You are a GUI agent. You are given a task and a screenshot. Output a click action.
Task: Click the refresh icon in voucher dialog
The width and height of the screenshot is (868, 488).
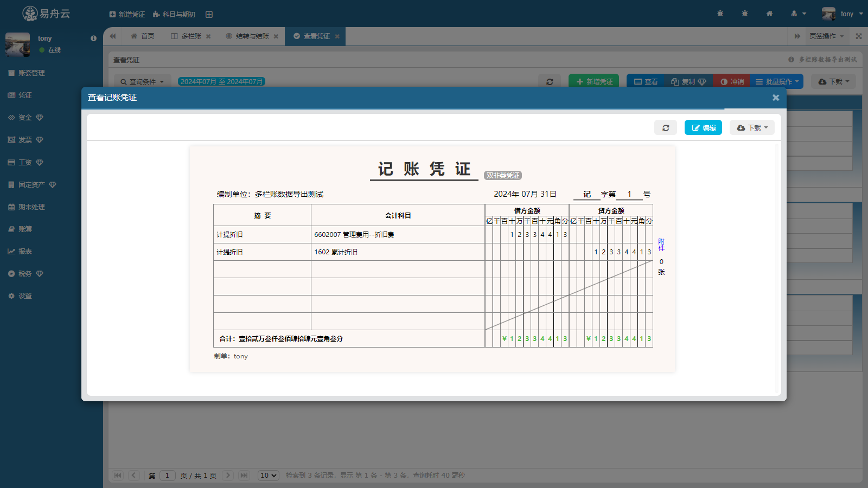666,128
